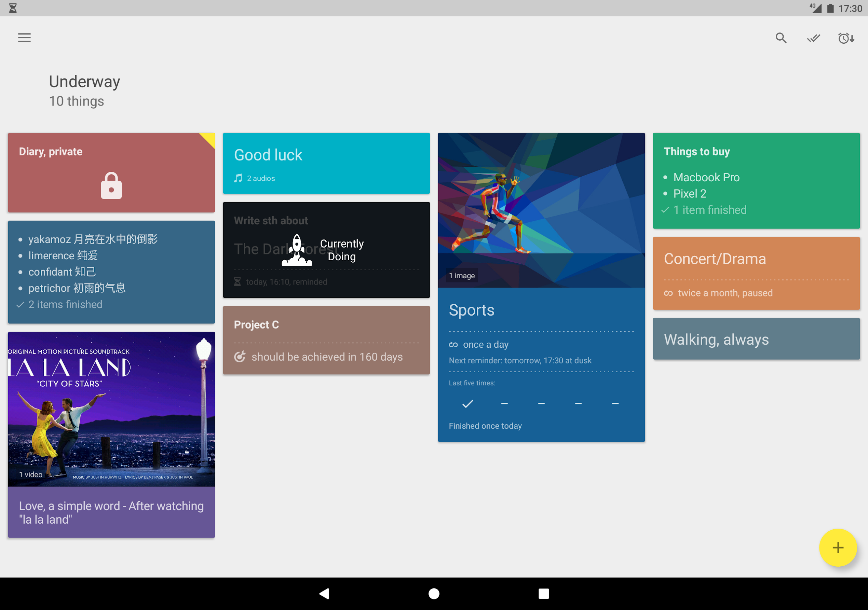This screenshot has height=610, width=868.
Task: Open the hamburger navigation menu
Action: tap(24, 38)
